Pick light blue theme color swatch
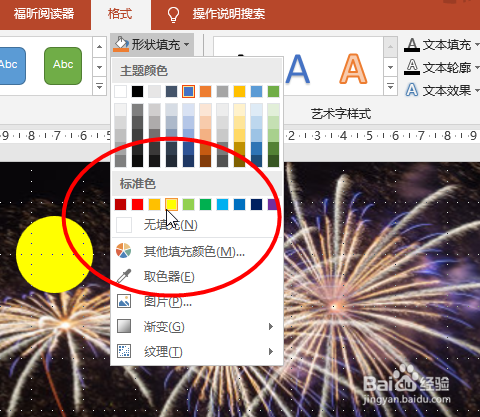The width and height of the screenshot is (480, 417). point(256,91)
